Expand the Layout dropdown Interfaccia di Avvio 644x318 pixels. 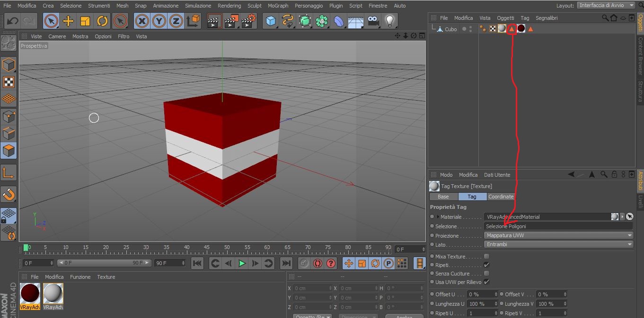[606, 5]
